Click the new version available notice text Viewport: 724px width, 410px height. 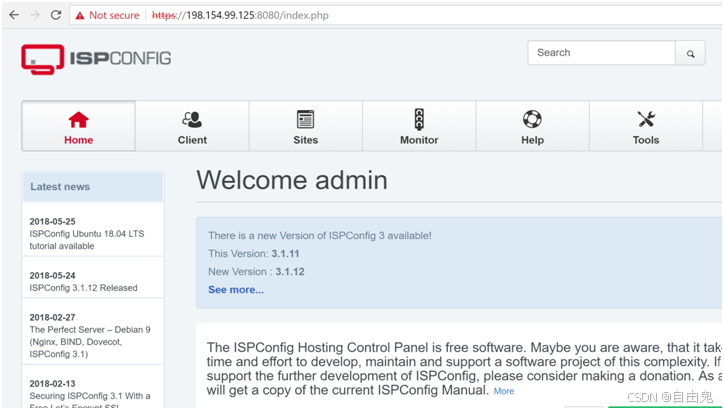tap(320, 235)
